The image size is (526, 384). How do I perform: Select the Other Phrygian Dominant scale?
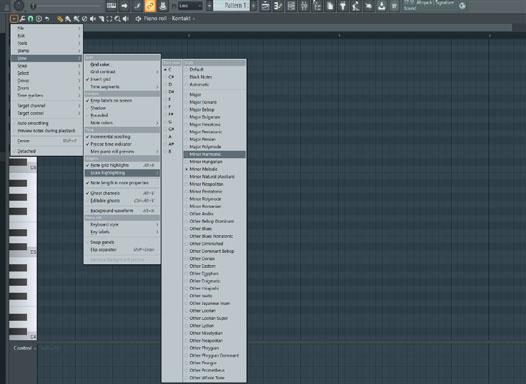click(215, 355)
